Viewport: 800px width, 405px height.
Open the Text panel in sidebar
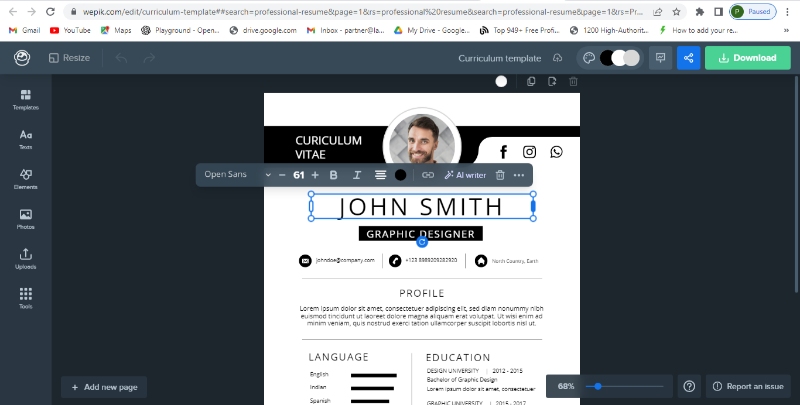(25, 138)
